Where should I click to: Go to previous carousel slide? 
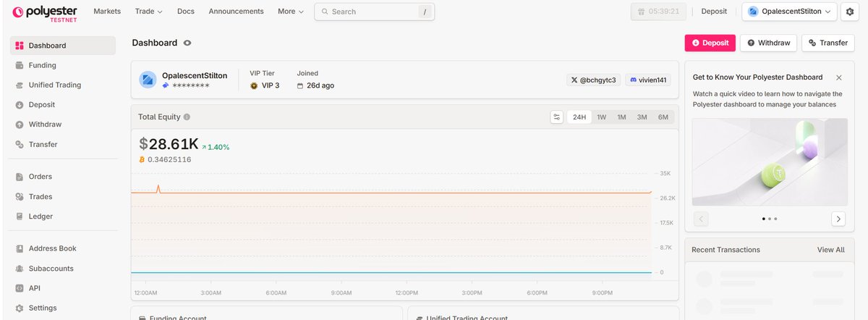pos(701,219)
